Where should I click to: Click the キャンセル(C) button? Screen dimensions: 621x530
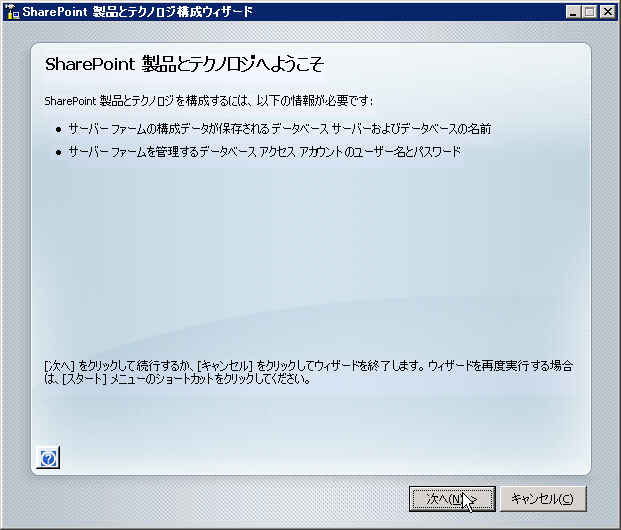pos(542,498)
